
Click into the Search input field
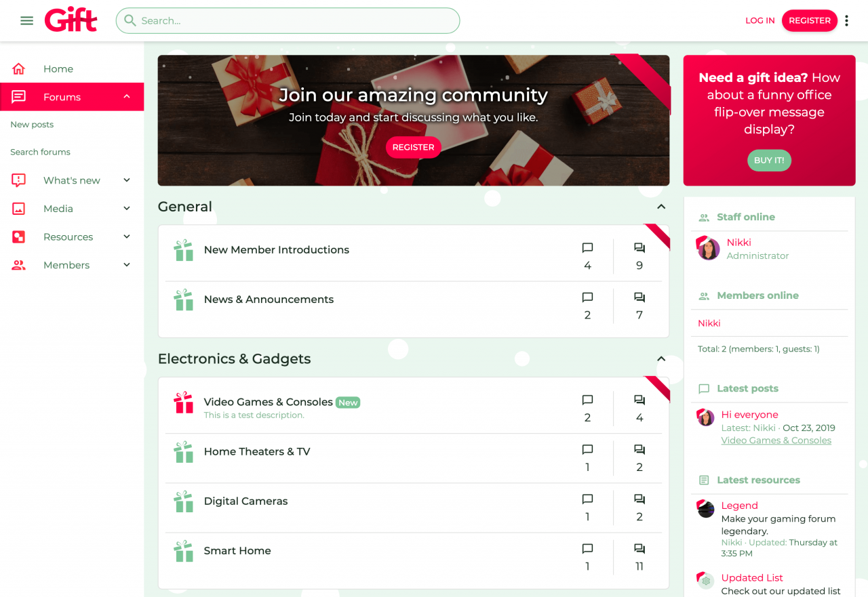pos(288,20)
